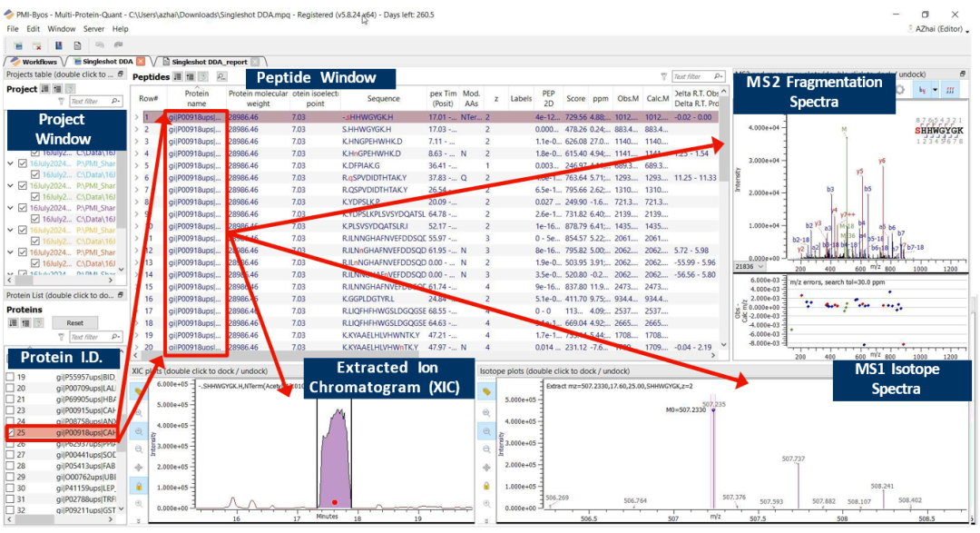Toggle the checkbox for protein row 25
980x533 pixels.
point(10,433)
